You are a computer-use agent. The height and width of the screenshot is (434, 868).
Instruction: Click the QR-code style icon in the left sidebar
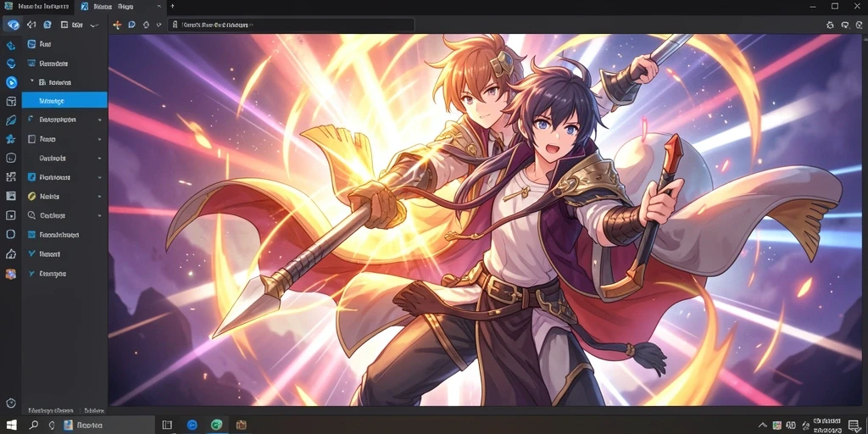coord(11,177)
